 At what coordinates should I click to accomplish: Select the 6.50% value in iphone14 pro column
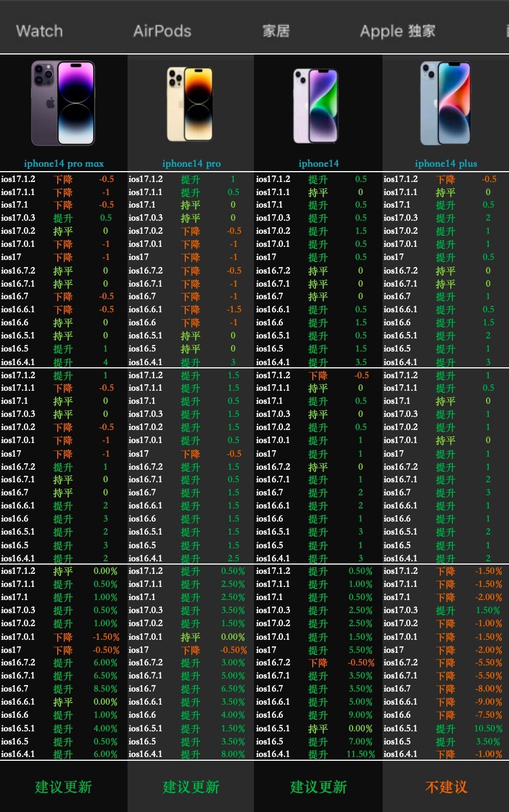(233, 689)
